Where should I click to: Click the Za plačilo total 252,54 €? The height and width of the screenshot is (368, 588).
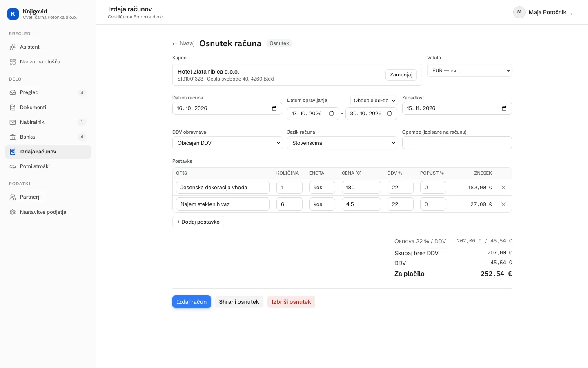[496, 274]
